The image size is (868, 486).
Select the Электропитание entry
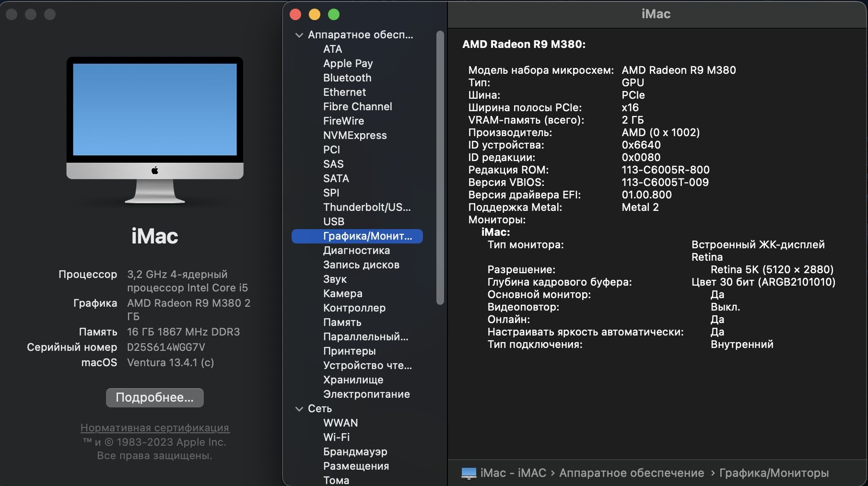point(366,394)
